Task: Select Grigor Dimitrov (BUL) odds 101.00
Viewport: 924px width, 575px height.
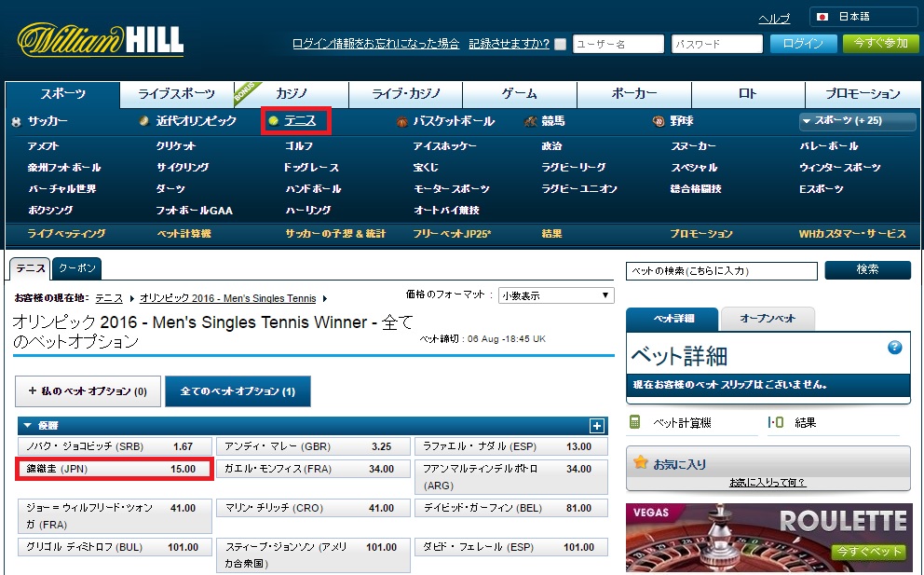Action: click(x=115, y=547)
